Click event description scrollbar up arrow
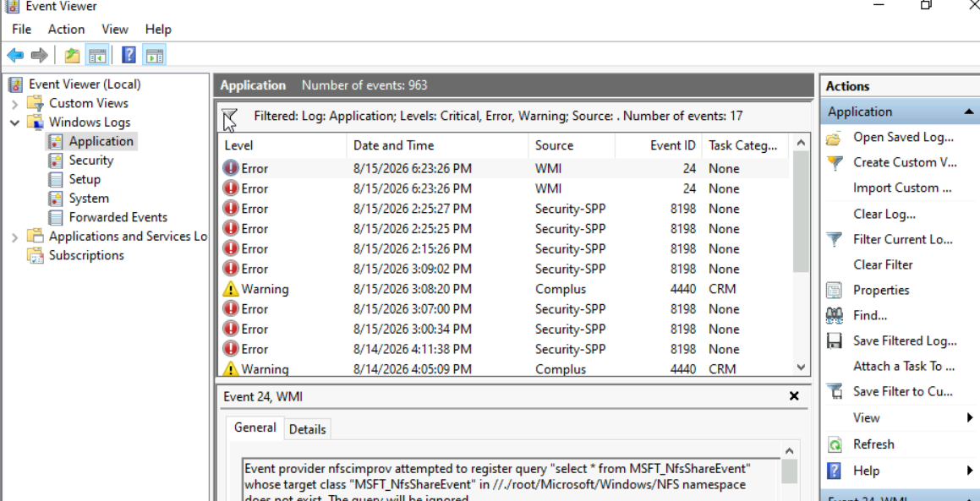The width and height of the screenshot is (980, 501). click(x=789, y=451)
